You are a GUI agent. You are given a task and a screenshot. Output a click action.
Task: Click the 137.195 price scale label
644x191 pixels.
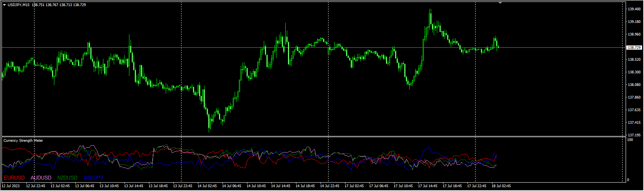coord(634,135)
